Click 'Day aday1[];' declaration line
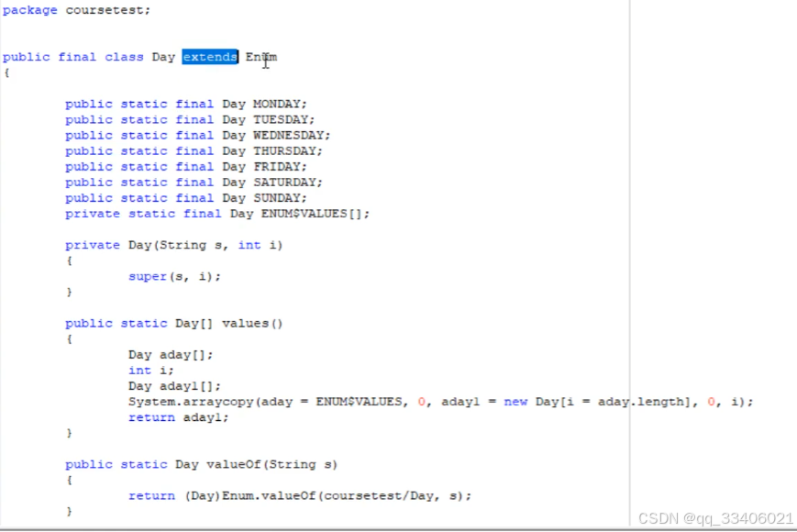797x532 pixels. (x=174, y=386)
